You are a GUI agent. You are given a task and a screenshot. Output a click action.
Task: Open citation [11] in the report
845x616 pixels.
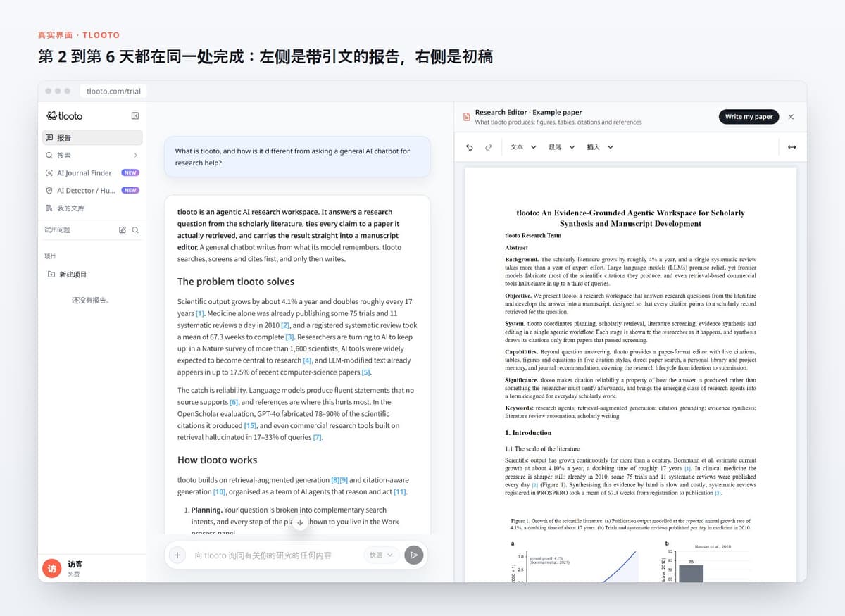(x=400, y=491)
